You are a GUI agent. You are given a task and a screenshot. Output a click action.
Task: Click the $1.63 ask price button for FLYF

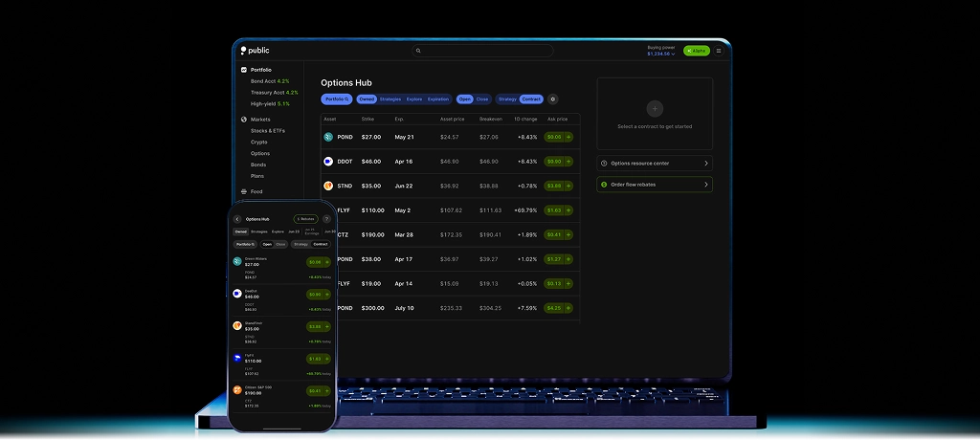tap(558, 210)
